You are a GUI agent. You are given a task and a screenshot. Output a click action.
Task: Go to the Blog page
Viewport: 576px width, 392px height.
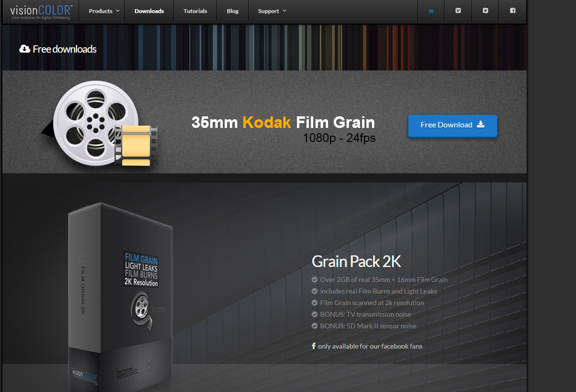(x=232, y=11)
